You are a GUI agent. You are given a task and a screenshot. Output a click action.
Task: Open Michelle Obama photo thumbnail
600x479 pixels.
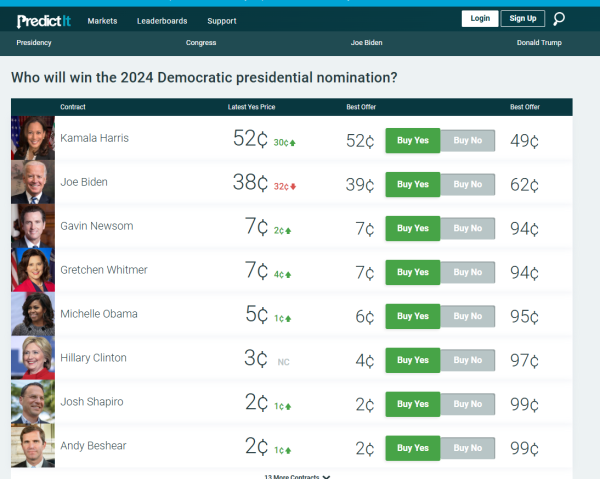coord(33,314)
